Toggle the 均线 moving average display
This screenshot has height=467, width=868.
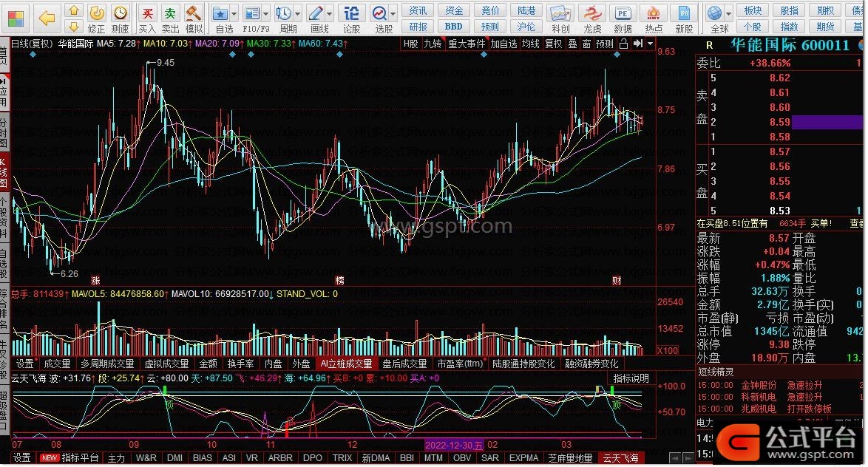click(x=530, y=44)
